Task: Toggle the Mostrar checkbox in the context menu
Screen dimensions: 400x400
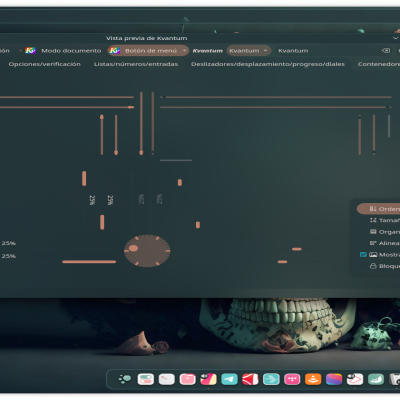Action: (x=363, y=255)
